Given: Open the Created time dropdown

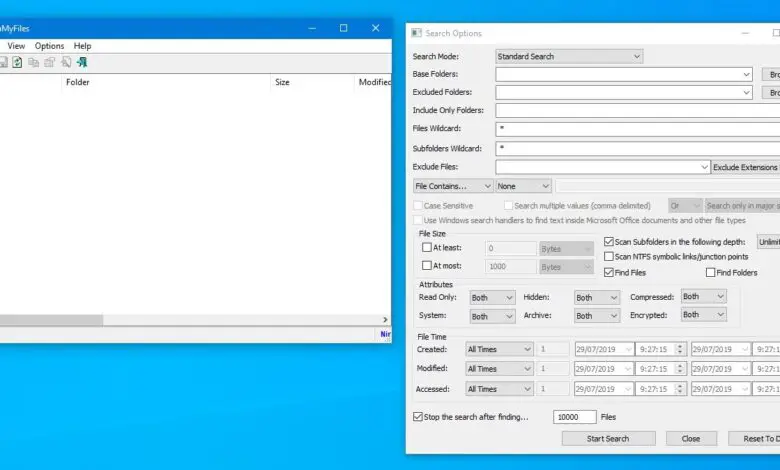Looking at the screenshot, I should click(499, 349).
